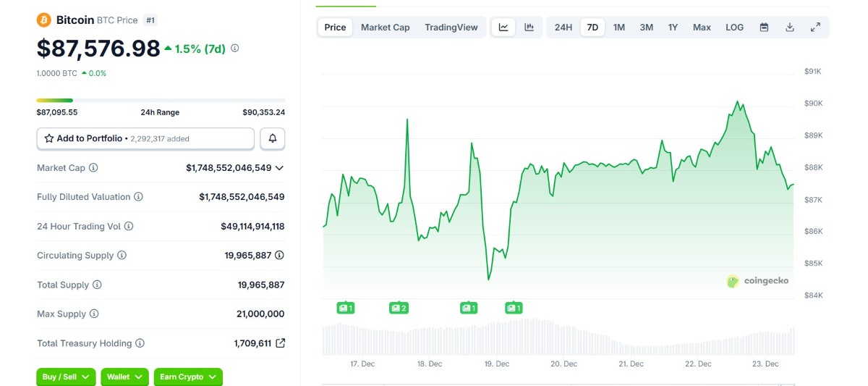Open the Earn Crypto dropdown

coord(188,377)
